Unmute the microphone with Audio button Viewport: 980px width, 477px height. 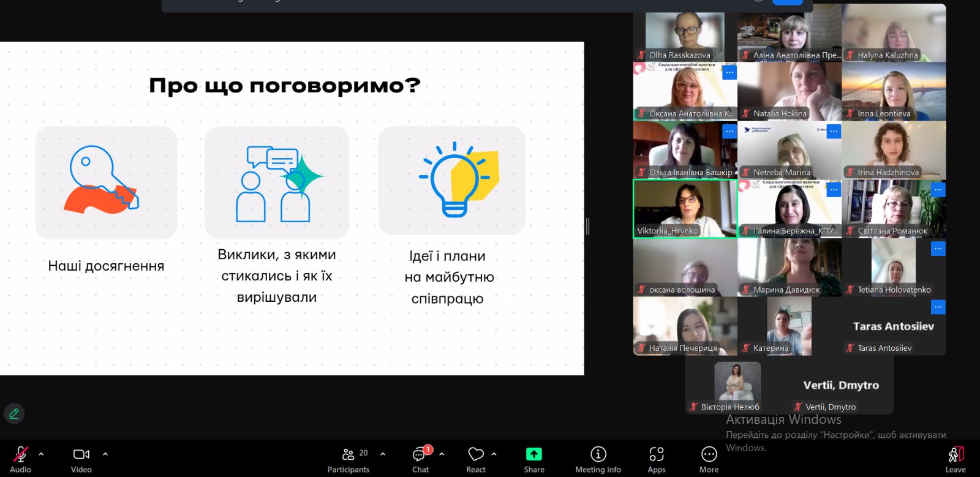tap(20, 460)
